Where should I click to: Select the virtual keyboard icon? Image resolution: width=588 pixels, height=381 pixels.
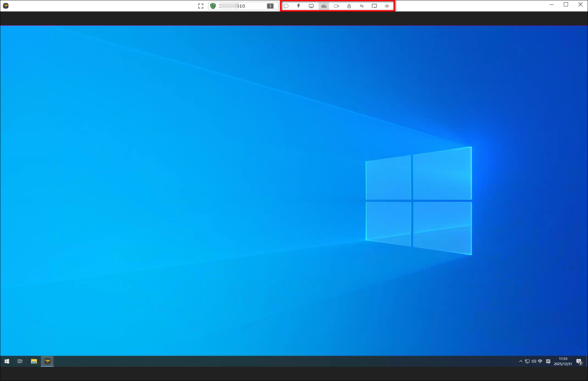(x=324, y=5)
